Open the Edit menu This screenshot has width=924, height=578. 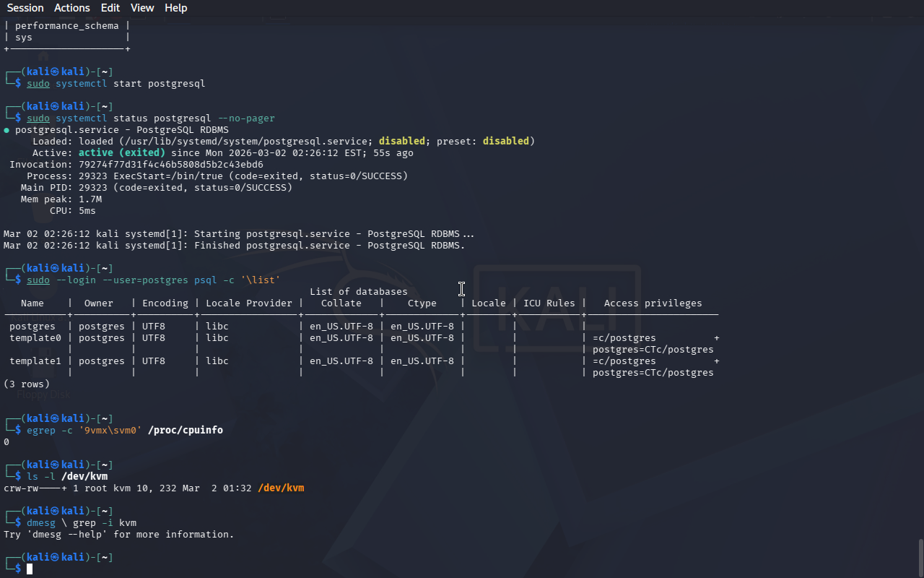point(110,8)
